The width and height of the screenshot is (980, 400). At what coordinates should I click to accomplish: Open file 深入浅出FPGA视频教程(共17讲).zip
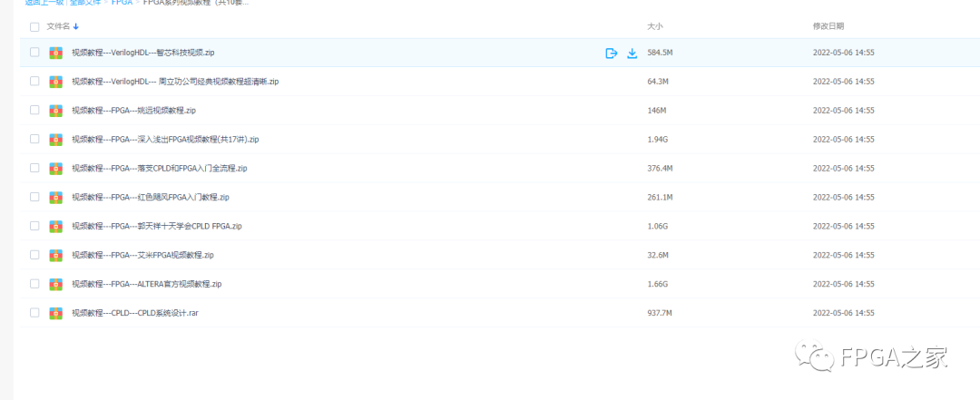click(x=165, y=140)
